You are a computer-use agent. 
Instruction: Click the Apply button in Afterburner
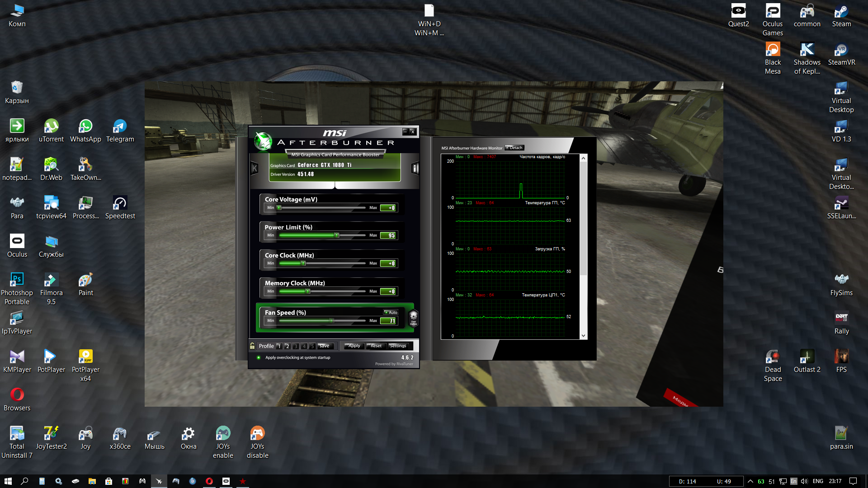pyautogui.click(x=354, y=346)
